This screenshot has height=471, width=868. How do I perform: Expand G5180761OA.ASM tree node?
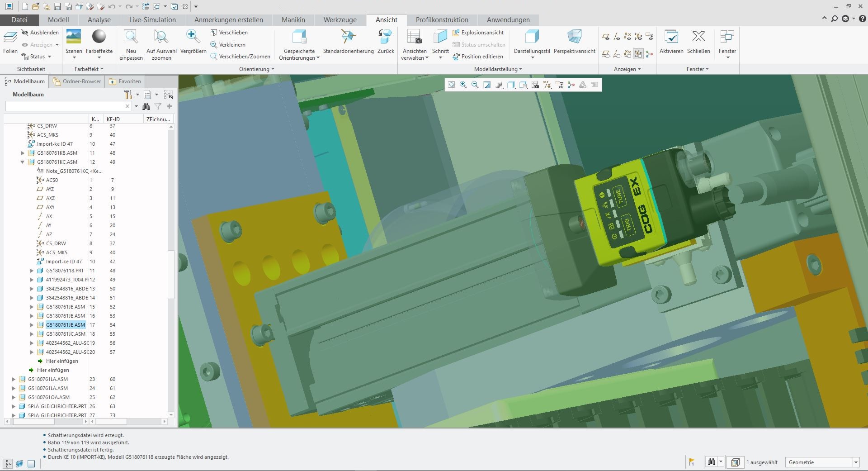[14, 397]
